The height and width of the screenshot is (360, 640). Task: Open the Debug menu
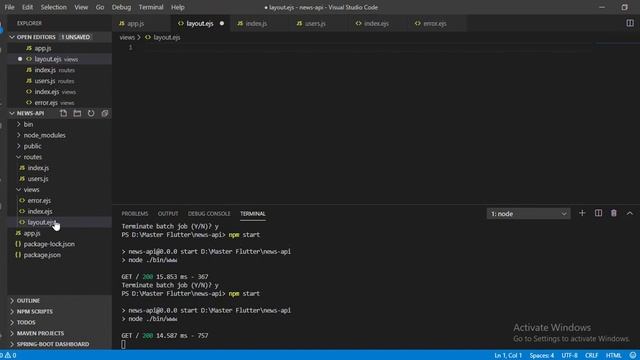click(121, 7)
